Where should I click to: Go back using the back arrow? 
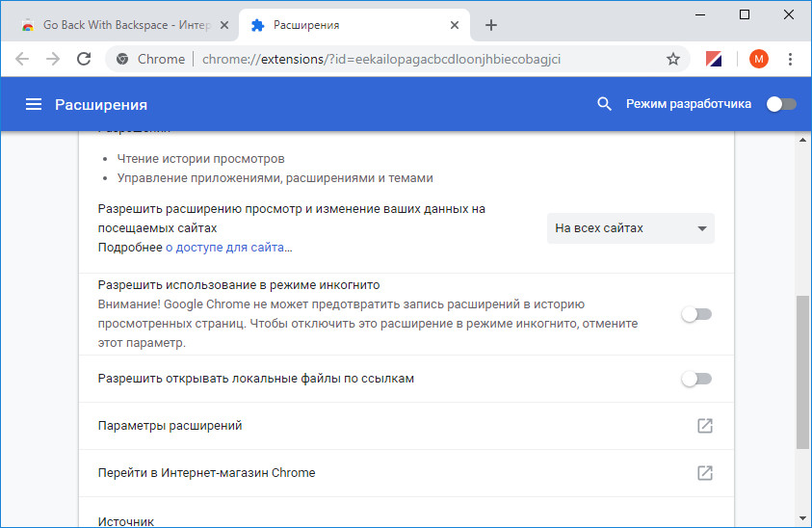pos(23,59)
